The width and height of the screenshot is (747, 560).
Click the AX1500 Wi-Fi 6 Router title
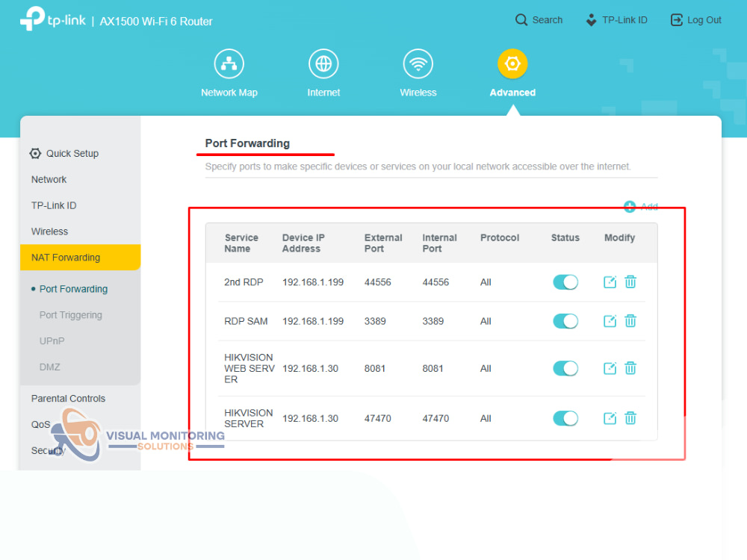click(x=156, y=22)
